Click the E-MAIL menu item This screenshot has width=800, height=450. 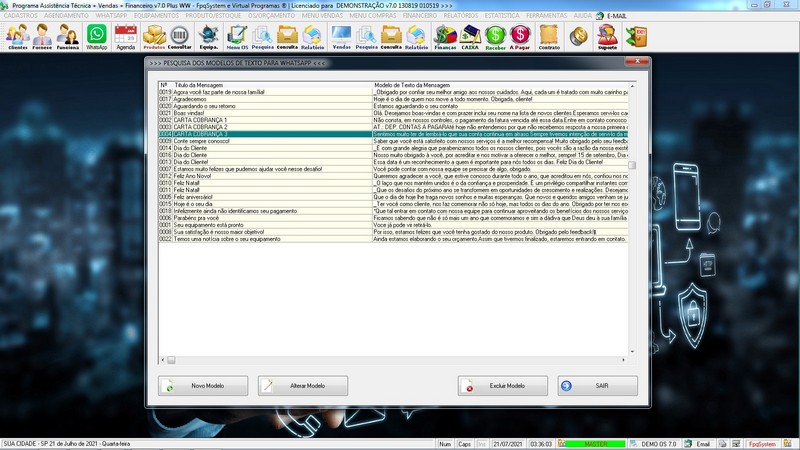click(611, 16)
